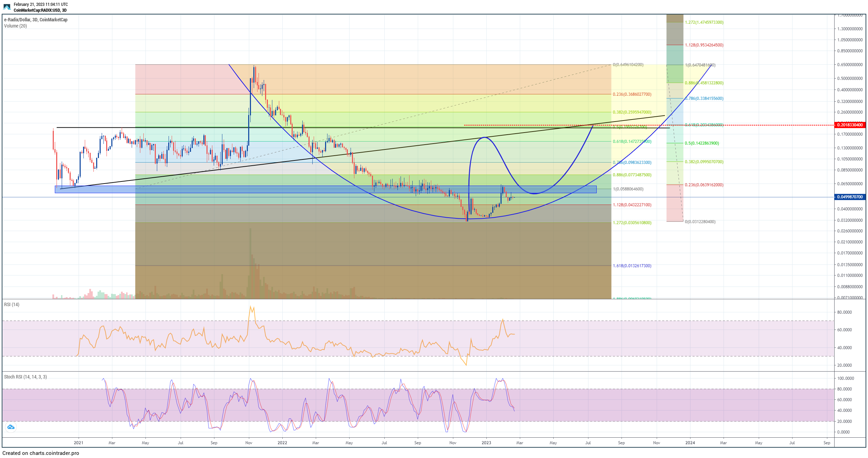This screenshot has width=868, height=458.
Task: Click the 1.618(0.0132617300) Fibonacci level label
Action: point(632,266)
